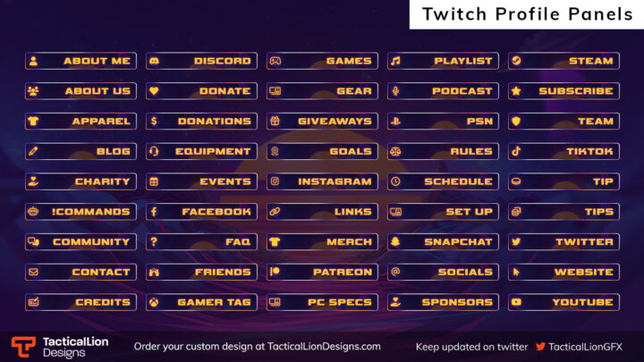Click the PlayStation icon on PSN
Image resolution: width=644 pixels, height=362 pixels.
click(395, 122)
